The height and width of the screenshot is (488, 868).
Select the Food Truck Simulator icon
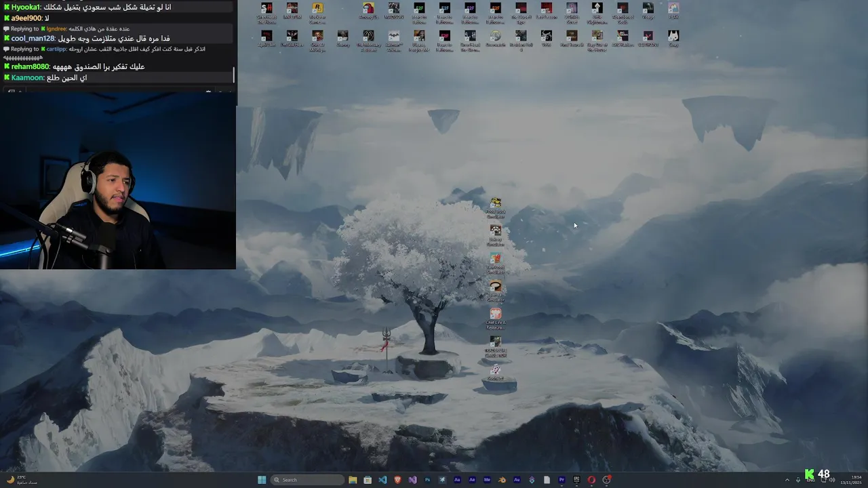click(x=496, y=207)
